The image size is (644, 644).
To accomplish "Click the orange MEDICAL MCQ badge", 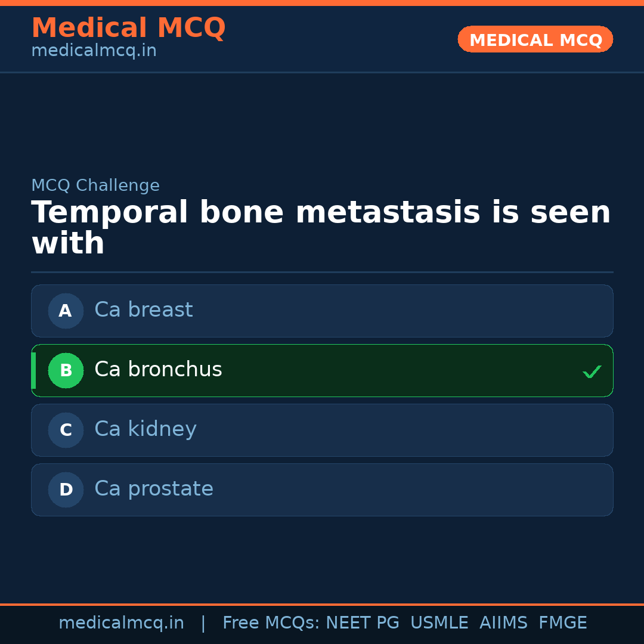I will (x=535, y=39).
